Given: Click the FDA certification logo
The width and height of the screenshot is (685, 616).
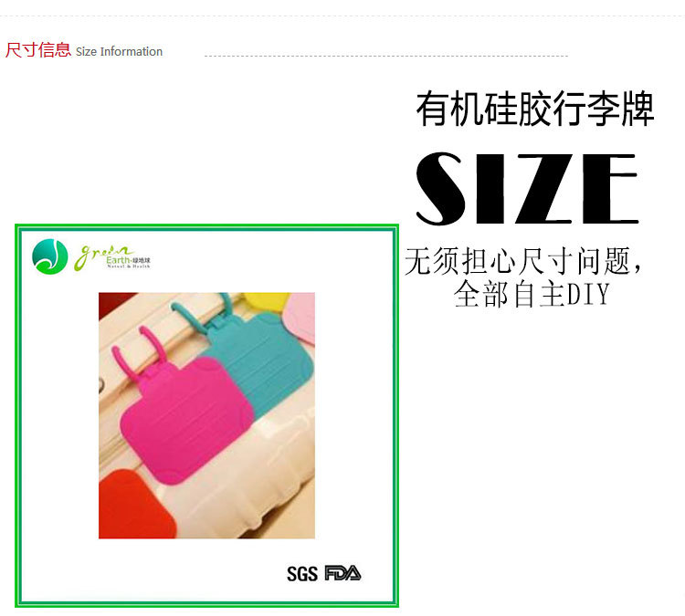Looking at the screenshot, I should tap(342, 573).
